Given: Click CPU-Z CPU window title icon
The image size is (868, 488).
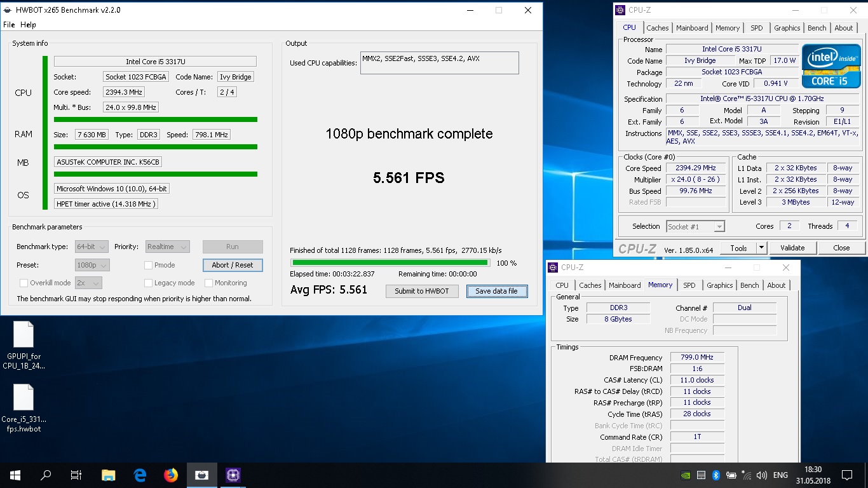Looking at the screenshot, I should [620, 10].
